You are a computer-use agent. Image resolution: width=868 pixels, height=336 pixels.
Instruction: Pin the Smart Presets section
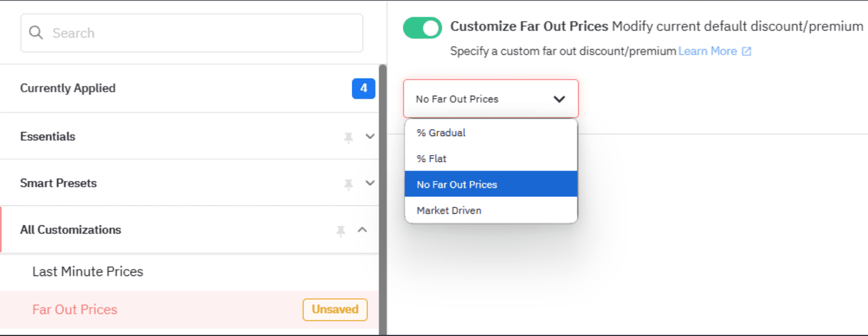349,183
